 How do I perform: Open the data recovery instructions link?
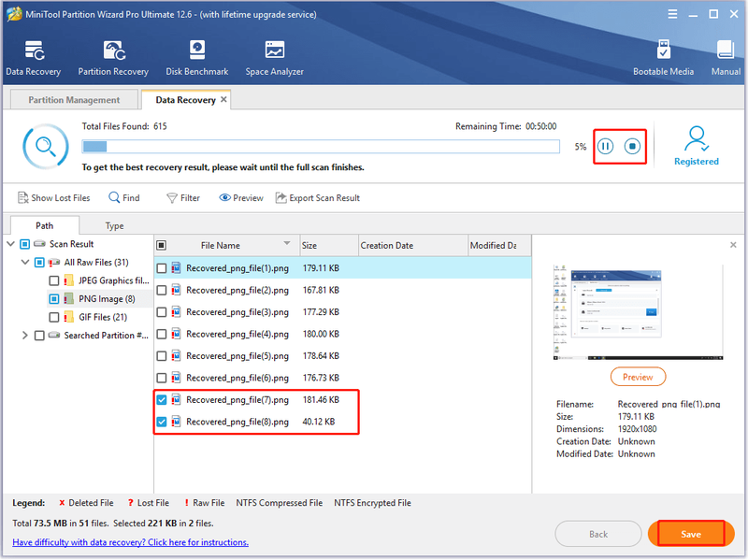[x=130, y=542]
